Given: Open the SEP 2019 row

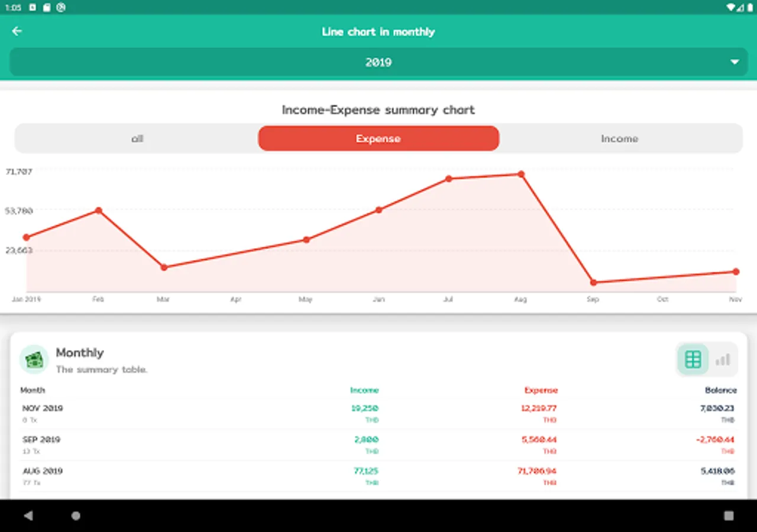Looking at the screenshot, I should tap(378, 445).
